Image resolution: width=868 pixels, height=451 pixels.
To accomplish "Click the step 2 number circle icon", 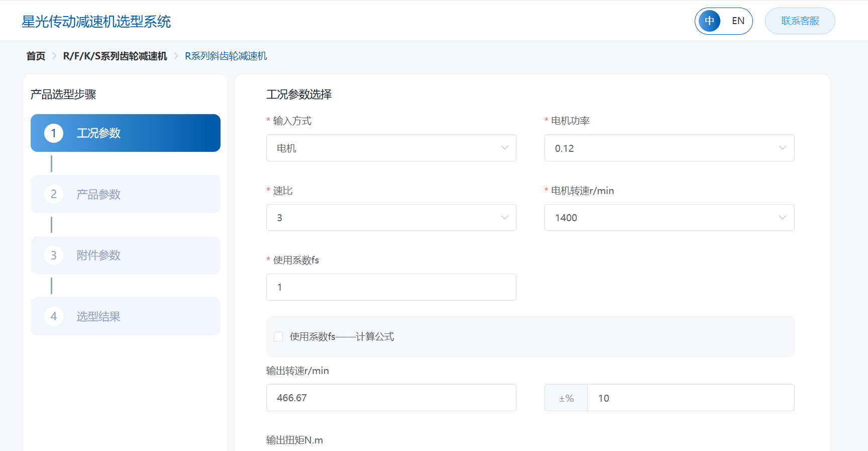I will click(54, 194).
